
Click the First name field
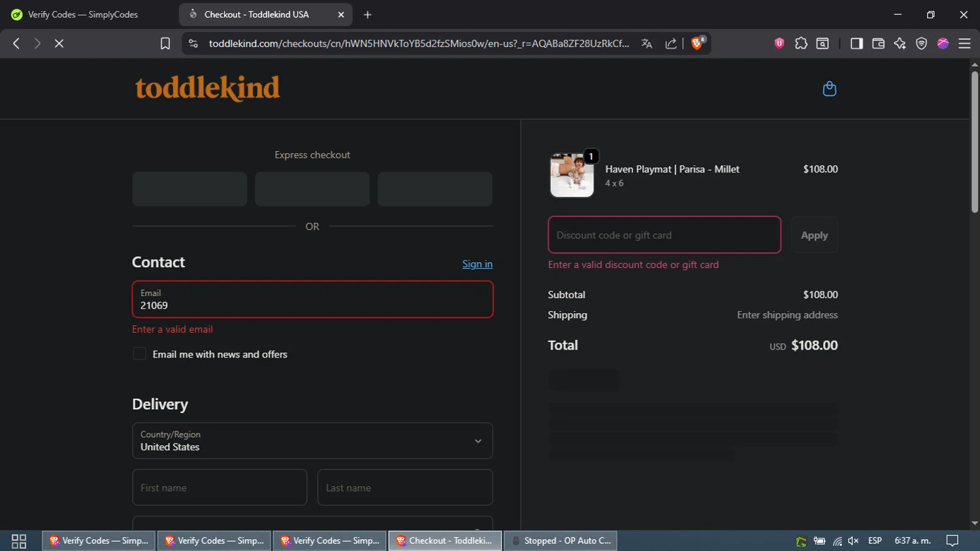click(220, 487)
